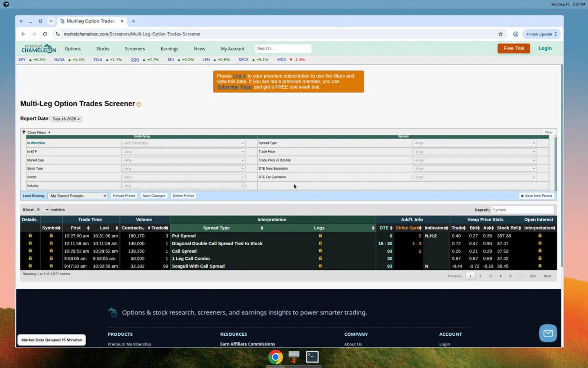This screenshot has width=588, height=368.
Task: Click the Symbol lock icon in Seagull row
Action: click(51, 266)
